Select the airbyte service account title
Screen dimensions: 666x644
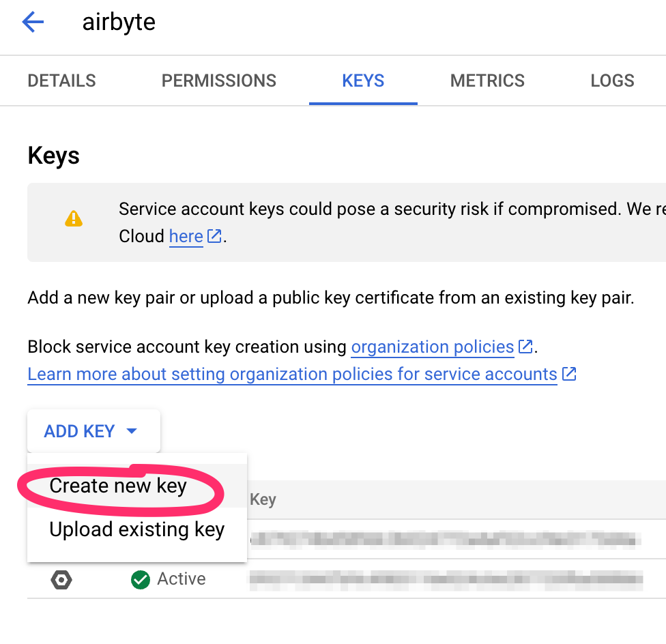pyautogui.click(x=119, y=21)
